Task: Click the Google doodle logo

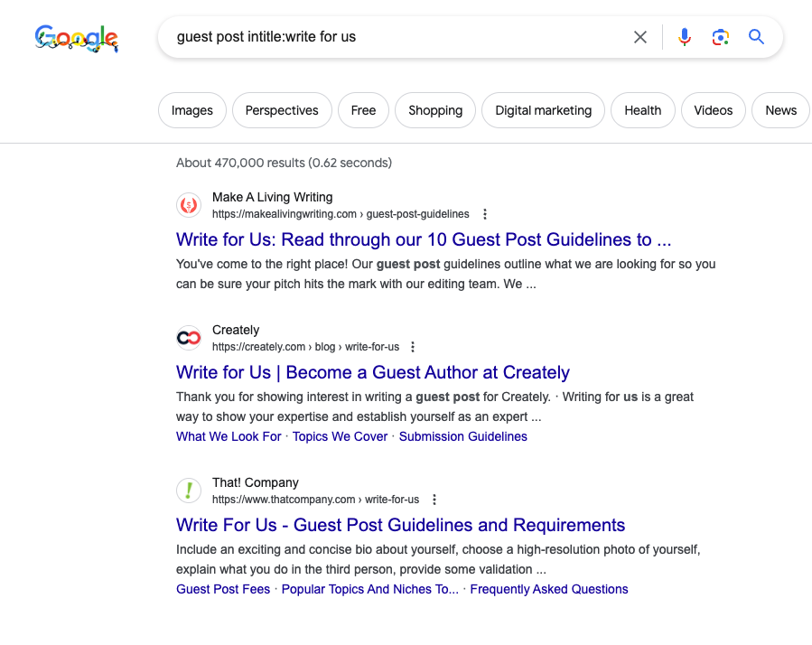Action: 77,38
